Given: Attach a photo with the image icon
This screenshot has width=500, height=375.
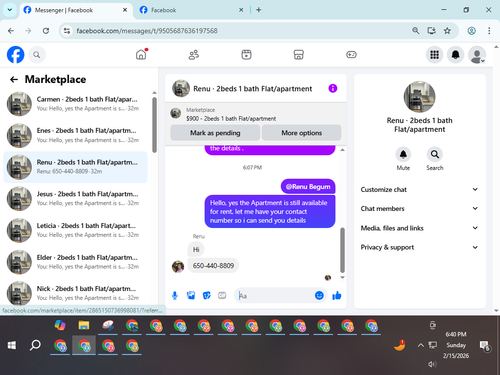Looking at the screenshot, I should (x=191, y=295).
